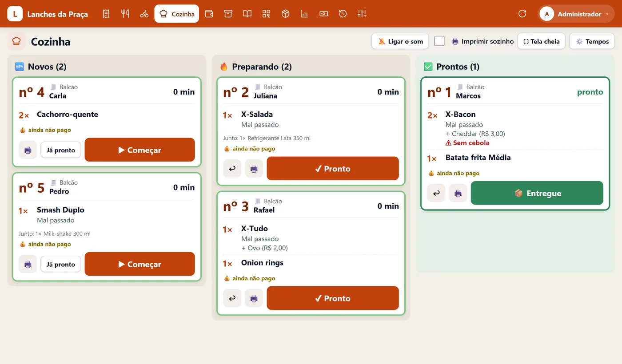Open the Tempos settings button
This screenshot has height=364, width=622.
point(592,41)
